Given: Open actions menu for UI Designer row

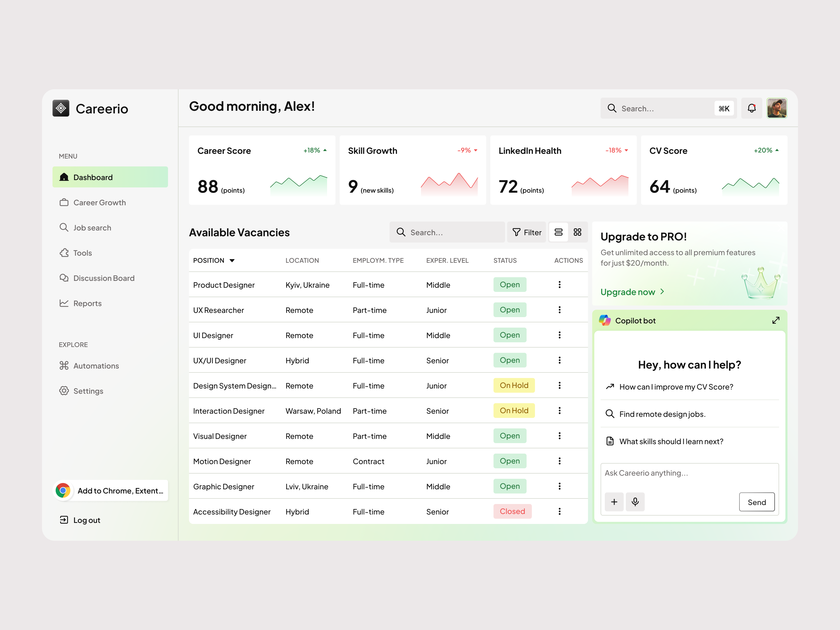Looking at the screenshot, I should [559, 335].
